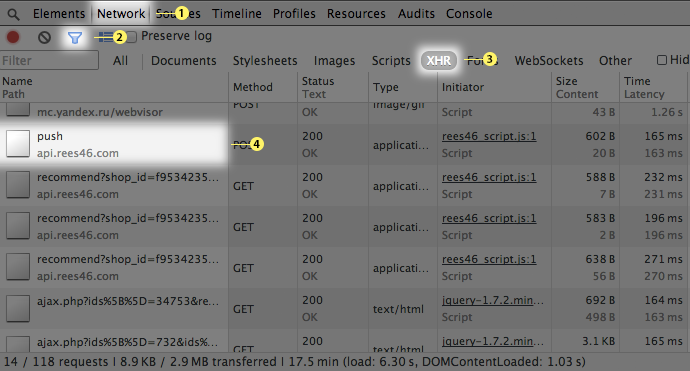This screenshot has height=371, width=690.
Task: Filter requests by Scripts
Action: tap(391, 60)
